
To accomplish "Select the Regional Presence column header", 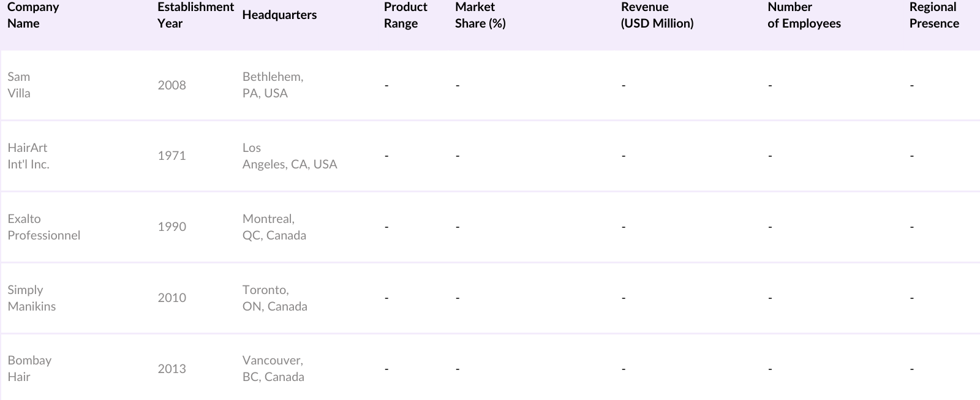I will coord(934,15).
